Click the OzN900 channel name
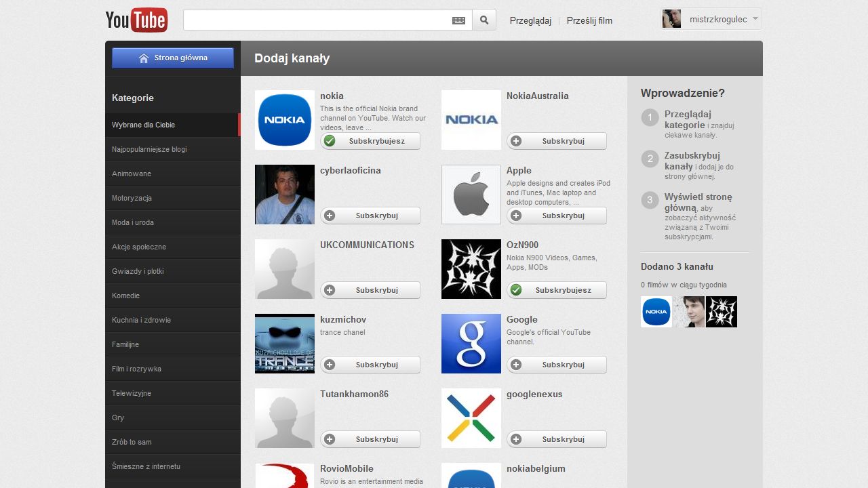 pos(522,245)
